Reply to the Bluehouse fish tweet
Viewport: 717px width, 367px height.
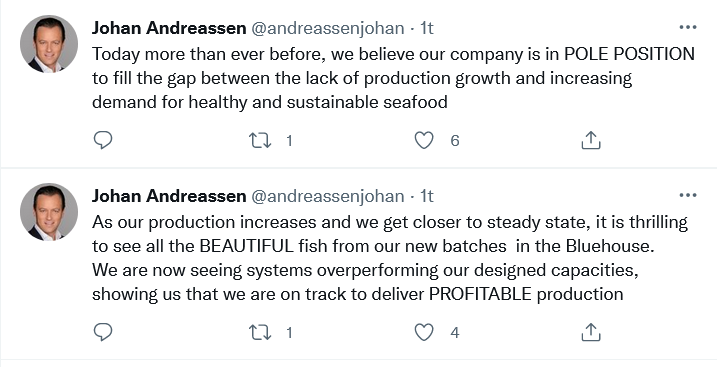coord(103,332)
